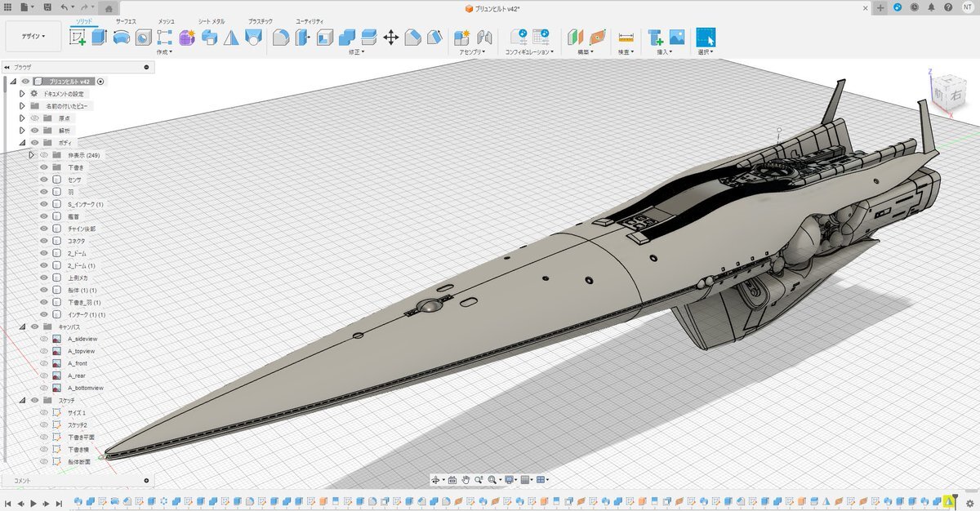980x511 pixels.
Task: Switch to the サーフェス tab
Action: [x=125, y=20]
